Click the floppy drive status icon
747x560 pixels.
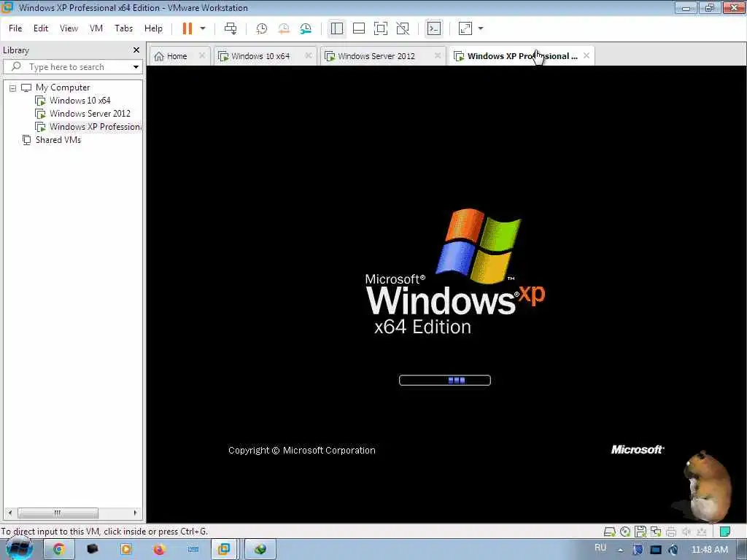pyautogui.click(x=640, y=532)
